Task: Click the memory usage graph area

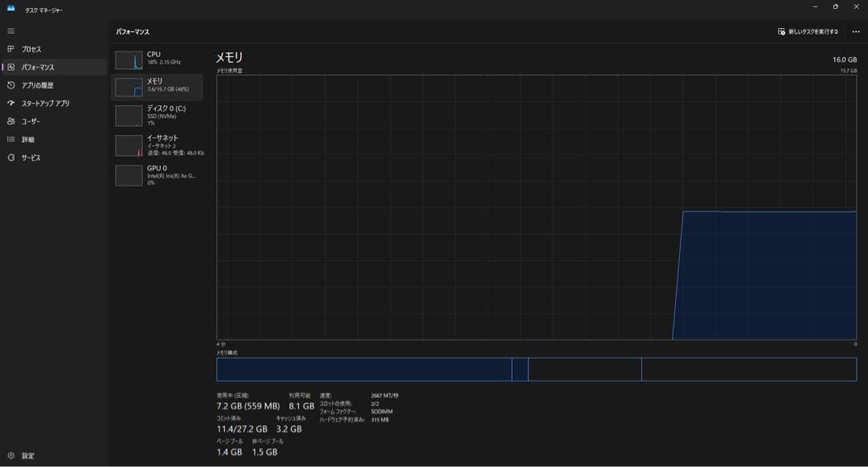Action: pyautogui.click(x=536, y=207)
